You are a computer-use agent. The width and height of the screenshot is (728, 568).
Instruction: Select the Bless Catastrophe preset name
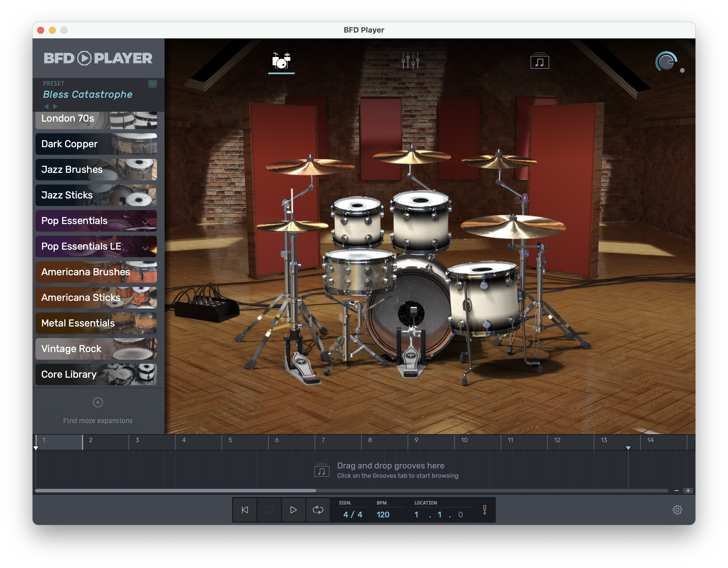click(88, 94)
